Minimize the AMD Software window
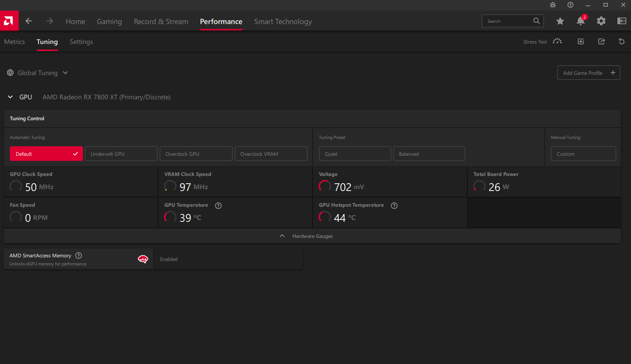Viewport: 631px width, 364px height. coord(588,5)
